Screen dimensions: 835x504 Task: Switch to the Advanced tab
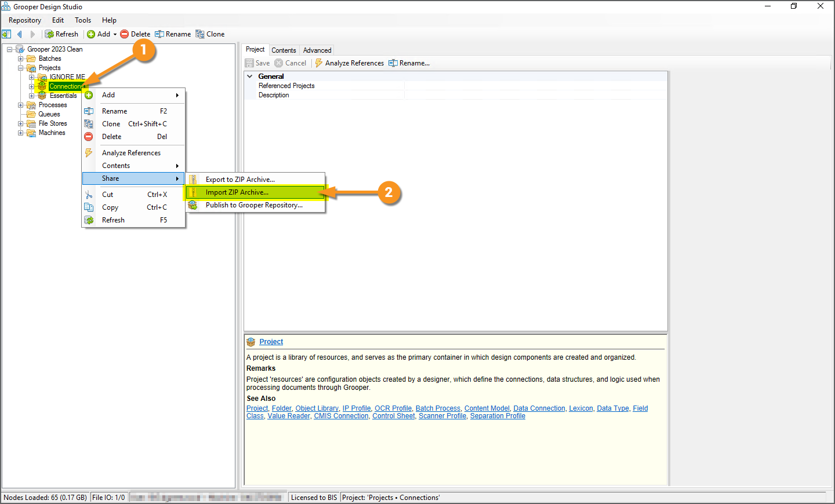tap(317, 50)
